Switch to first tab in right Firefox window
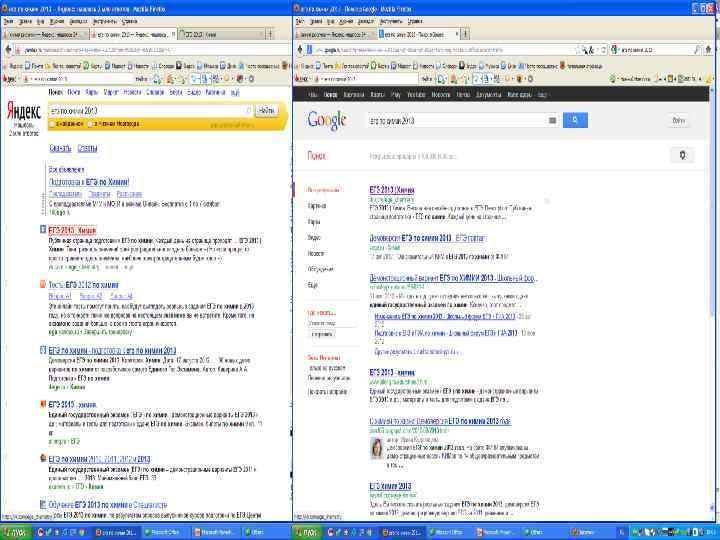 pyautogui.click(x=336, y=34)
